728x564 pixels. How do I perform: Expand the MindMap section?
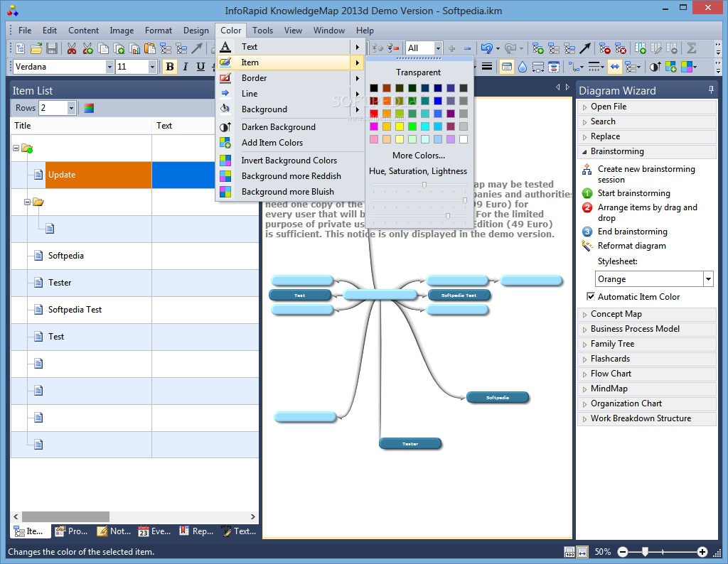(646, 389)
